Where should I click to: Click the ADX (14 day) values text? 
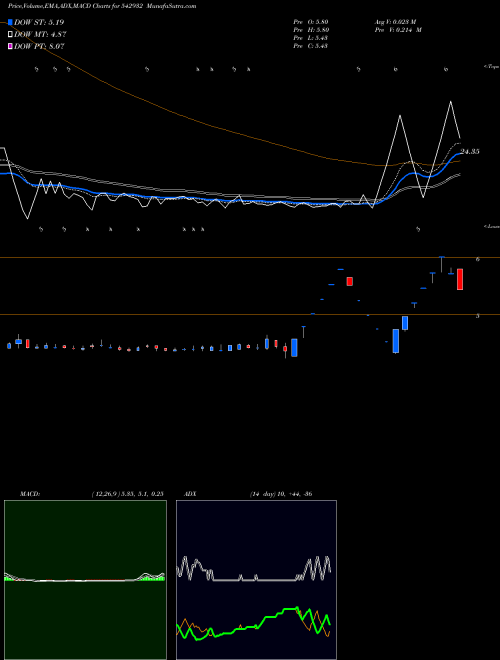point(281,494)
